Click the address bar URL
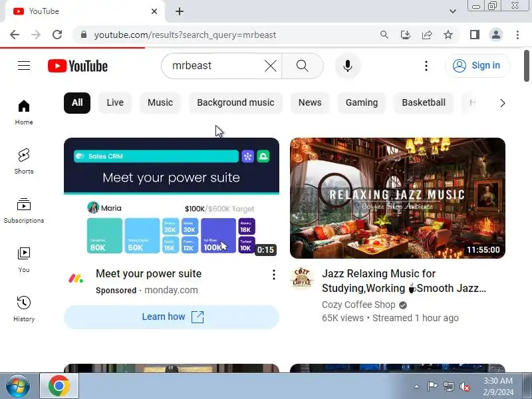 tap(185, 35)
